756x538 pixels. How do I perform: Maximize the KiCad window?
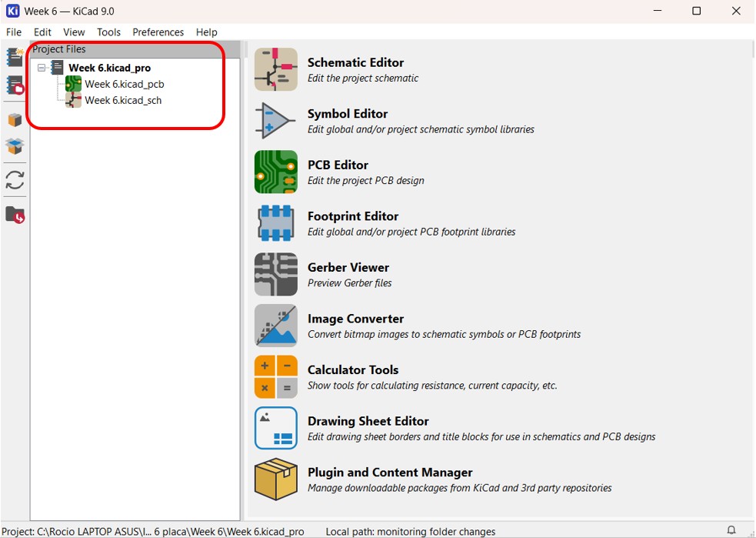click(x=696, y=11)
